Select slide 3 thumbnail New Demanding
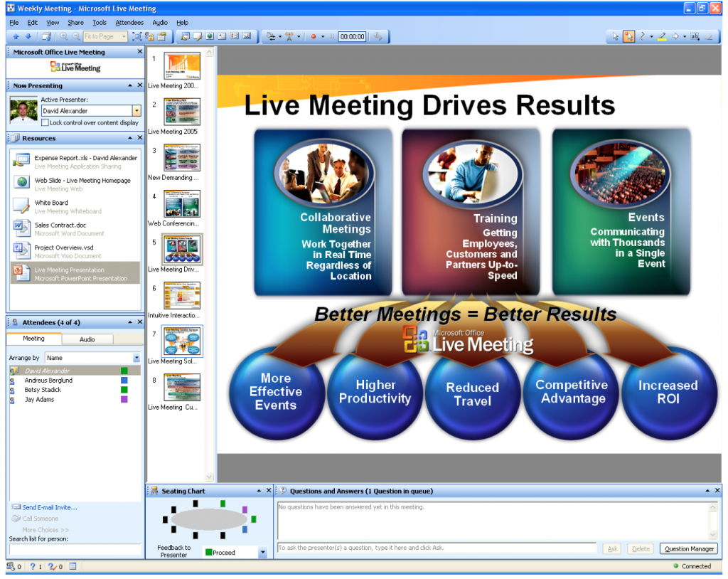Screen dimensions: 728x579 pos(182,158)
